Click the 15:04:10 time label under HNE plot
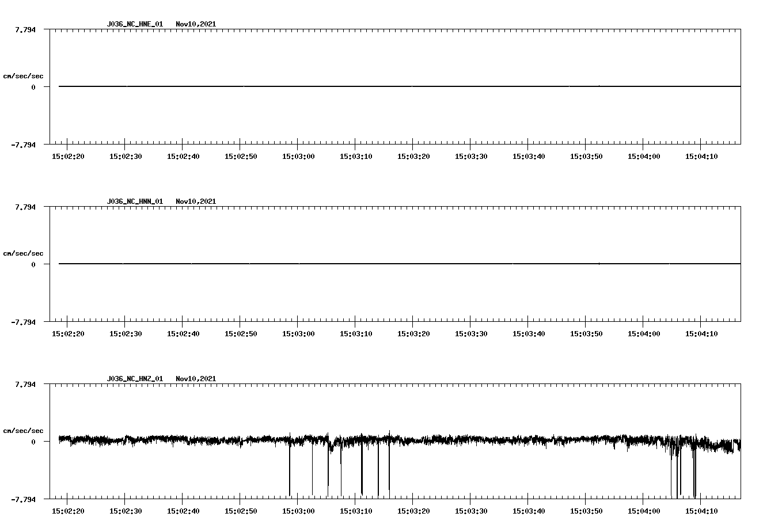Screen dimensions: 782x532 pyautogui.click(x=701, y=157)
